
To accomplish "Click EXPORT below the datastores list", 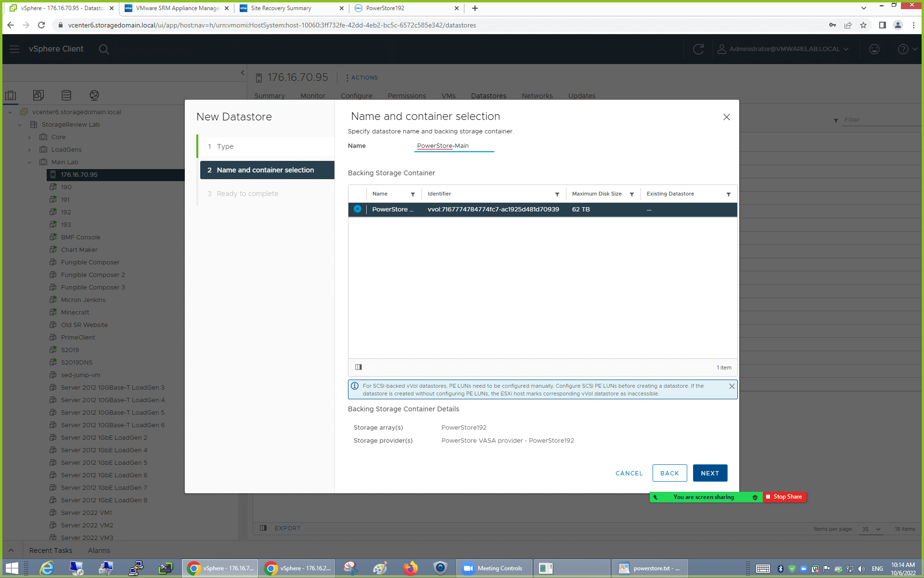I will tap(287, 528).
